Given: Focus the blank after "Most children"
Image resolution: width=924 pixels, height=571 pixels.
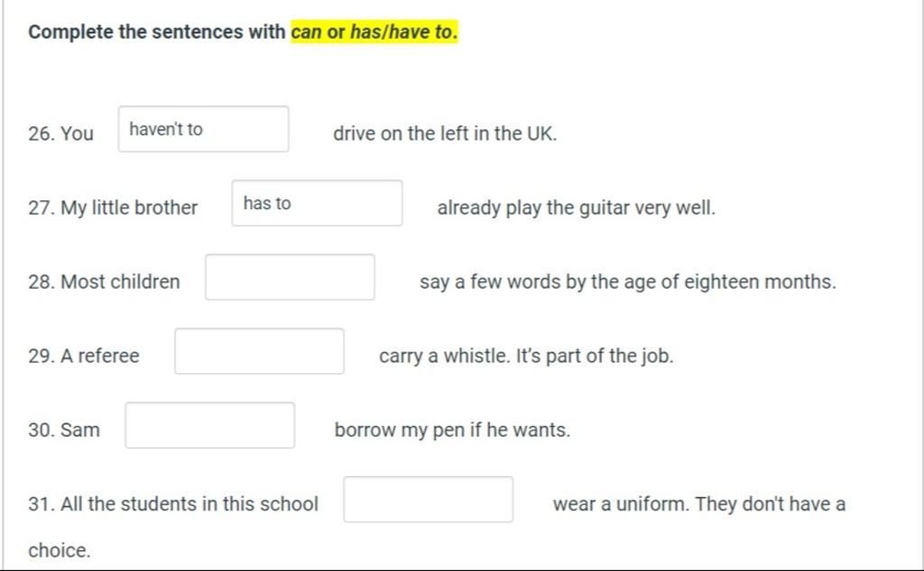Looking at the screenshot, I should (290, 277).
